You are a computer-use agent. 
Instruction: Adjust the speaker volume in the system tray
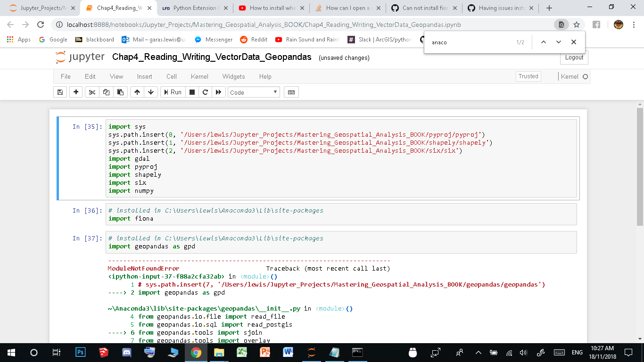coord(524,352)
